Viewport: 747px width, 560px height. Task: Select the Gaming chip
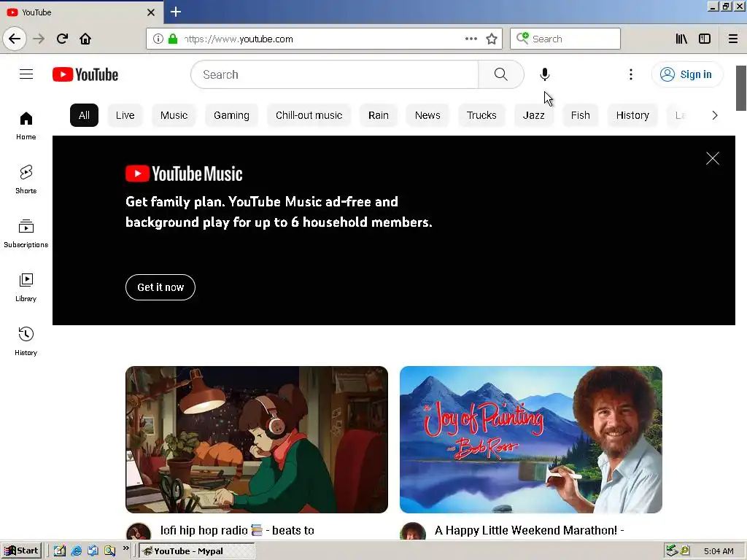pyautogui.click(x=231, y=115)
